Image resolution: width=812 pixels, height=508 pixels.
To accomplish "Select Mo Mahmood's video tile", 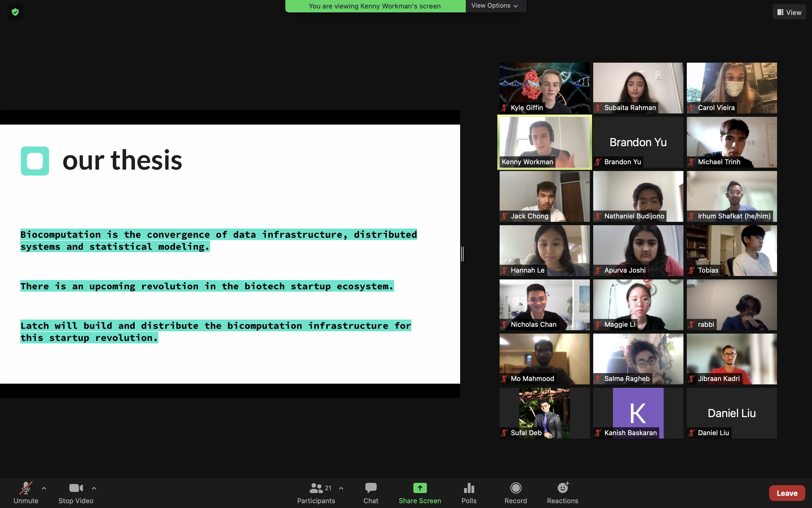I will (x=544, y=359).
